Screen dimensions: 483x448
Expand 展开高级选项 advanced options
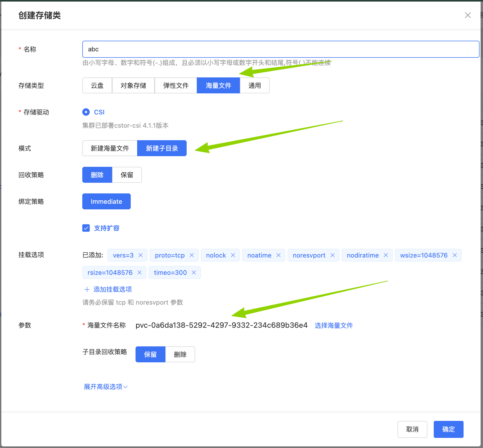pos(106,387)
